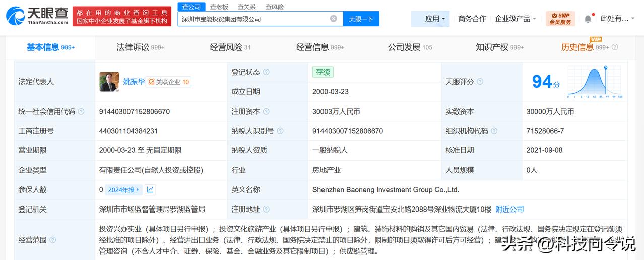Show help for 历史信息 tab
The image size is (644, 260).
pos(615,47)
